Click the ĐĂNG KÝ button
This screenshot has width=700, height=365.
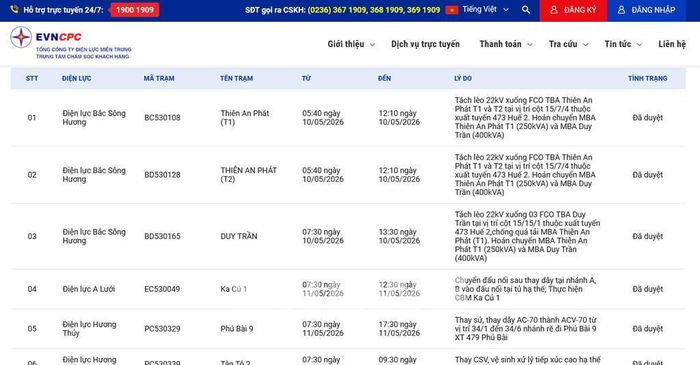tap(573, 10)
